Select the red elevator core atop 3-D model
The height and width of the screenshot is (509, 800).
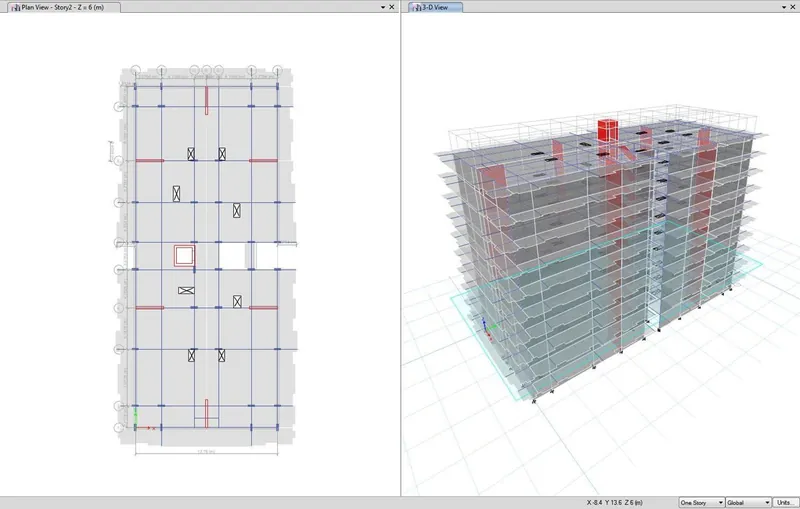[x=608, y=130]
